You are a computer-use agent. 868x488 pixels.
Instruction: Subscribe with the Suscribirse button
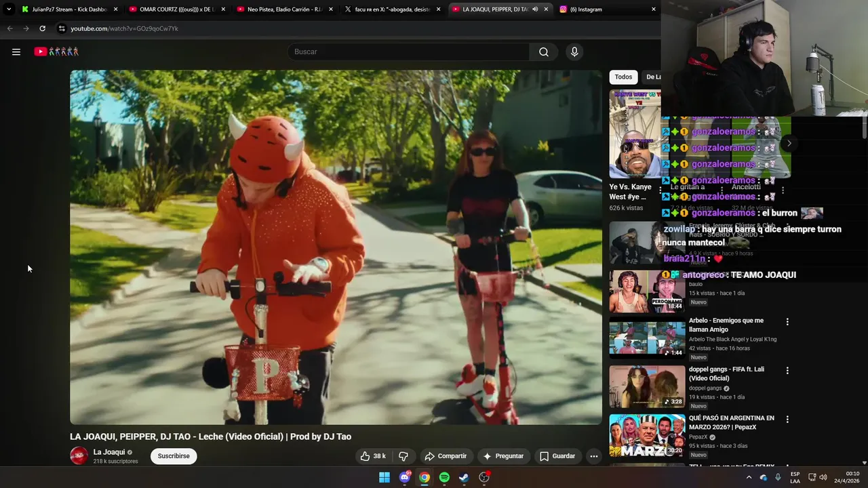pos(174,456)
